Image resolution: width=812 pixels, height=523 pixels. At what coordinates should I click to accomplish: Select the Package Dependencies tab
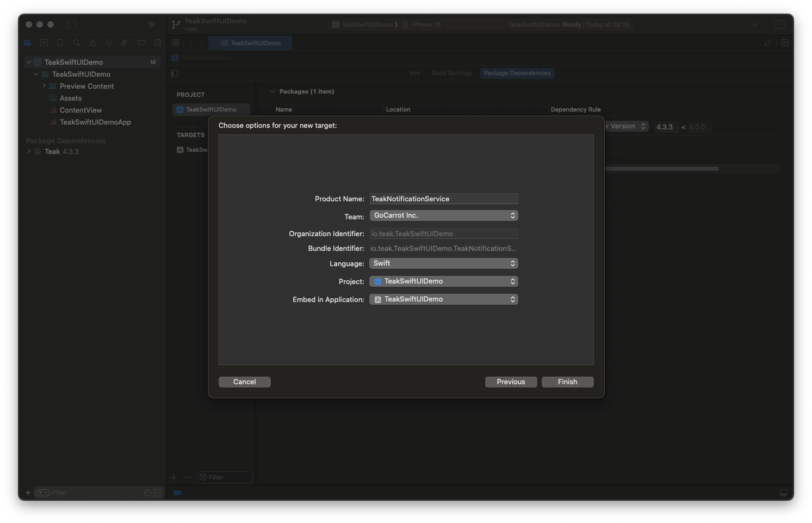point(517,73)
